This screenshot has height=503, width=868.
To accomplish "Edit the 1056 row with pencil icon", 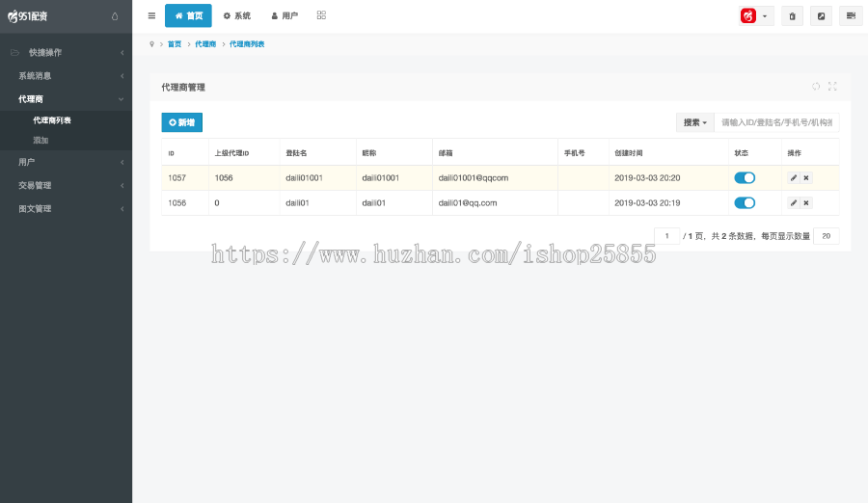I will 794,203.
